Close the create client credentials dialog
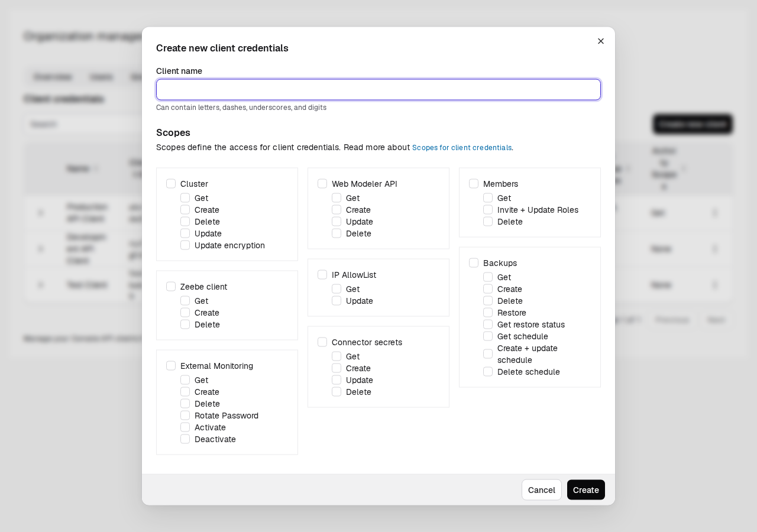Viewport: 757px width, 532px height. click(x=601, y=41)
